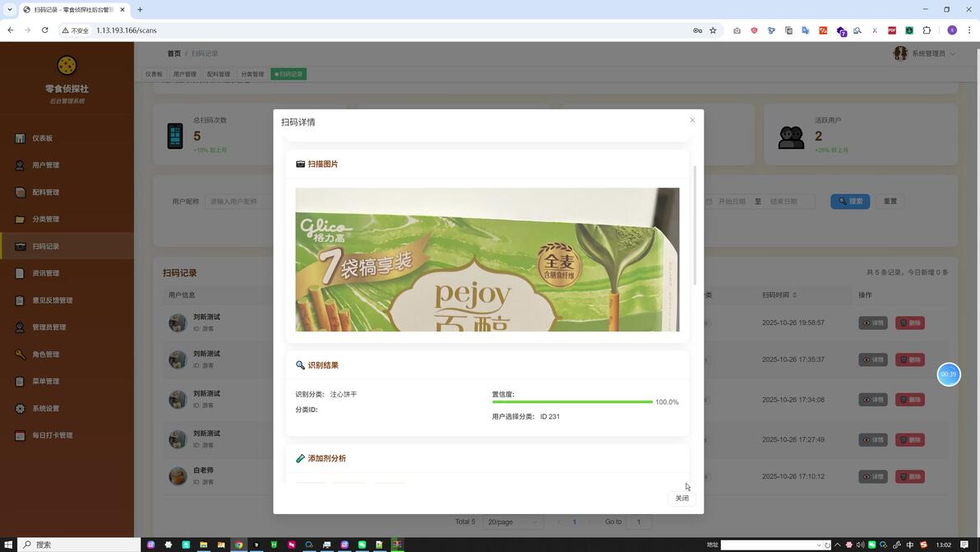Select the active 扫码记录 page tab
The height and width of the screenshot is (552, 980).
[288, 74]
